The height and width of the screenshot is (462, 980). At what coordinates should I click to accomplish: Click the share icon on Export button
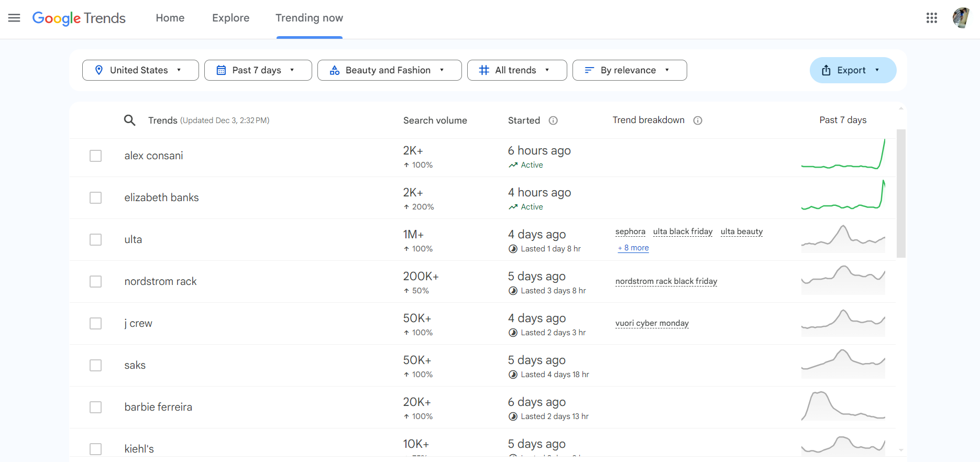click(x=826, y=70)
